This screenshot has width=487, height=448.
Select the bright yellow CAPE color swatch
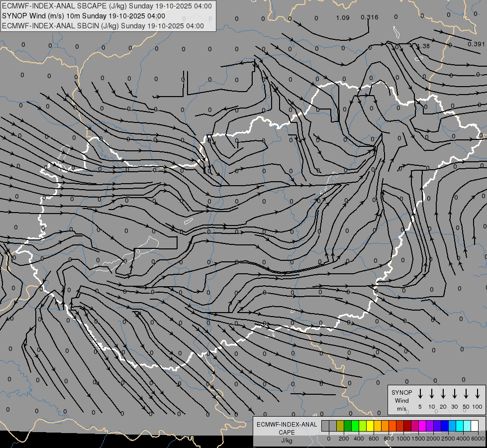[370, 426]
